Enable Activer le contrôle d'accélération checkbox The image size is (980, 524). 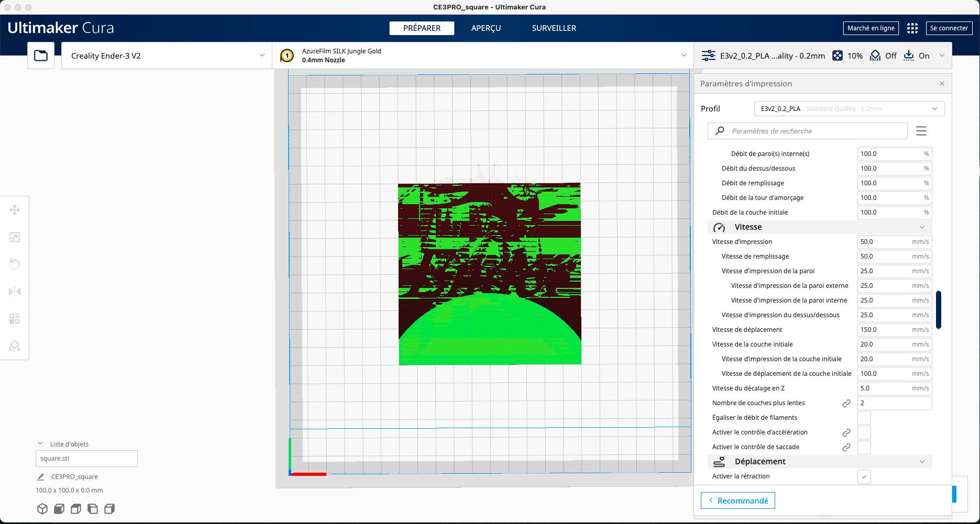click(864, 432)
